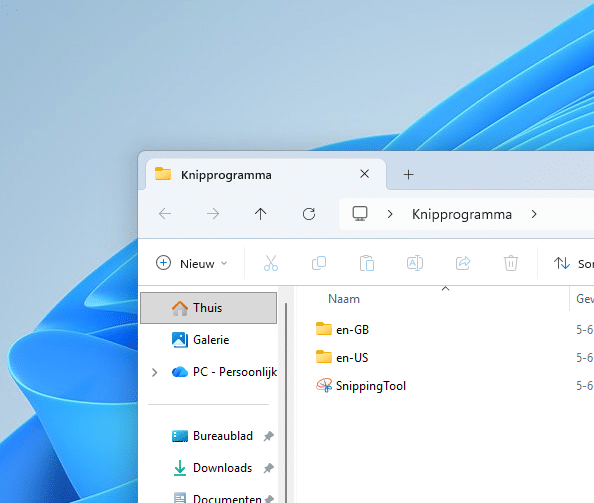
Task: Sort by the Naam column header
Action: (x=344, y=299)
